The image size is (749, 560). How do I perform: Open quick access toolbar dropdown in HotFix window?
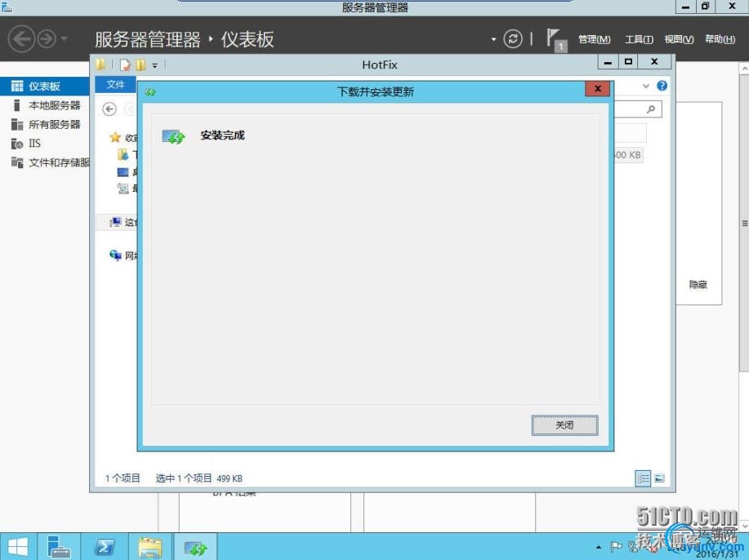pyautogui.click(x=154, y=65)
